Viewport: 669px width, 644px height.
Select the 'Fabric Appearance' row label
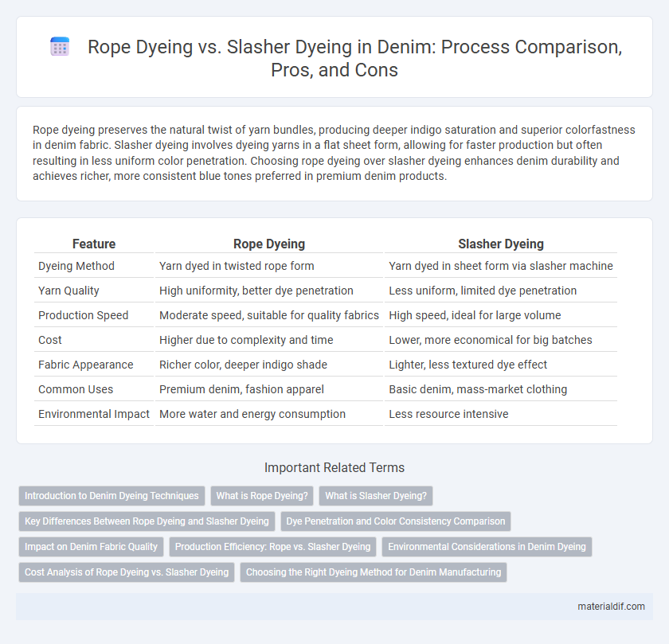86,365
